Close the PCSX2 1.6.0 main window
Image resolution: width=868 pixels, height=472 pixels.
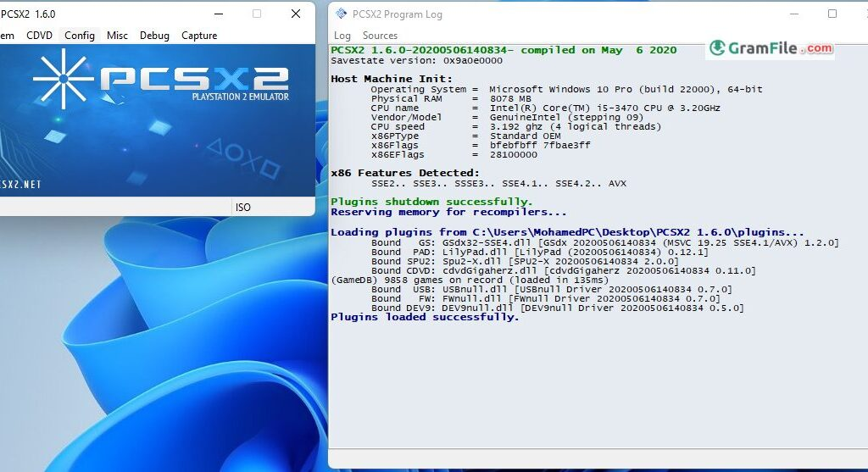[x=296, y=14]
